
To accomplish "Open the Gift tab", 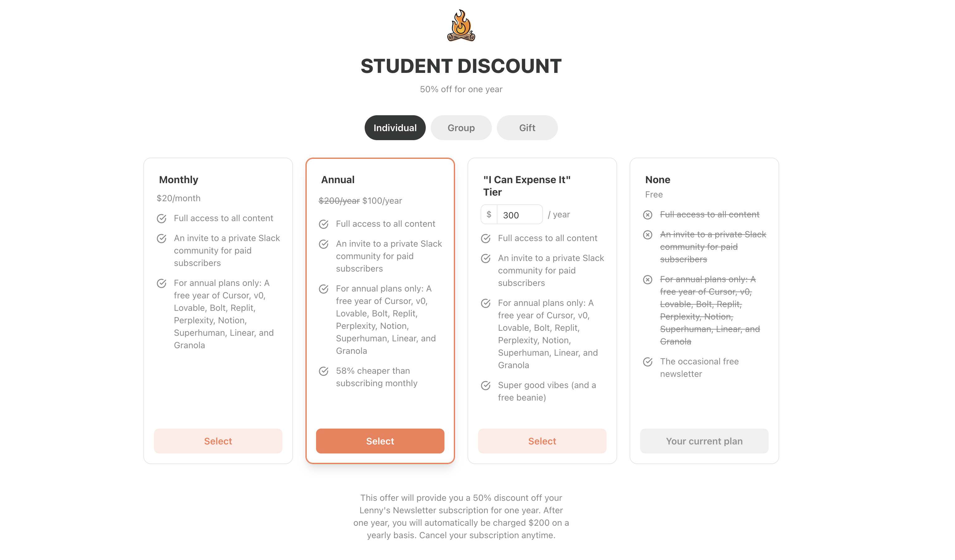I will tap(527, 128).
